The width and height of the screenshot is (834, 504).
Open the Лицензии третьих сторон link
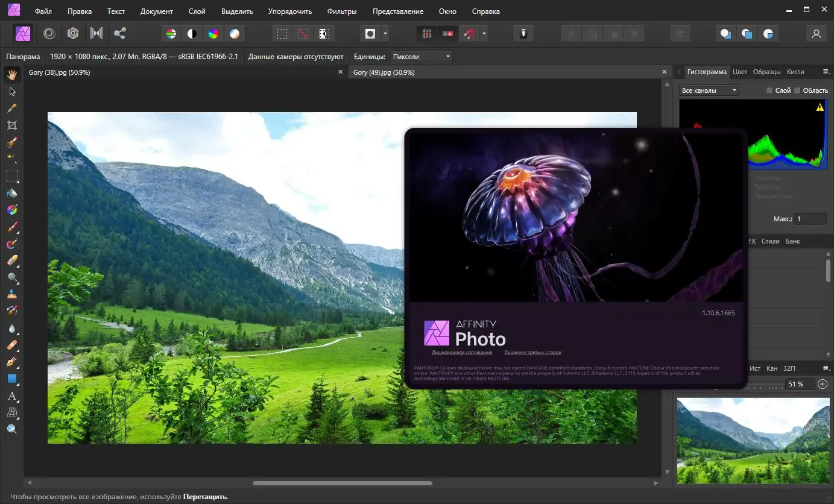click(532, 352)
